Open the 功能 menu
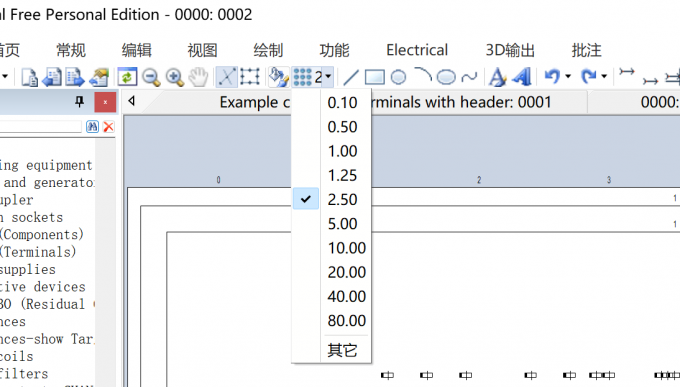 coord(334,50)
